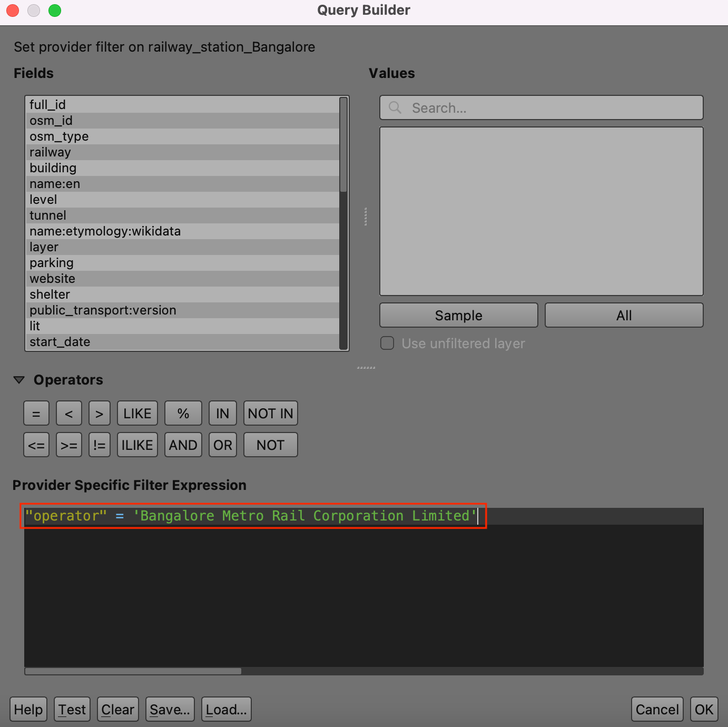Viewport: 728px width, 727px height.
Task: Confirm the filter with OK
Action: pyautogui.click(x=704, y=709)
